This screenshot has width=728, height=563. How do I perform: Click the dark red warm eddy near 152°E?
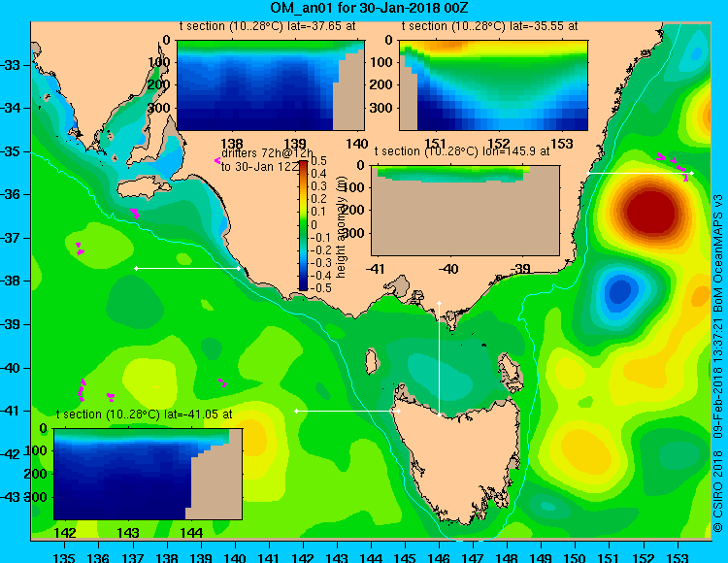(x=651, y=213)
